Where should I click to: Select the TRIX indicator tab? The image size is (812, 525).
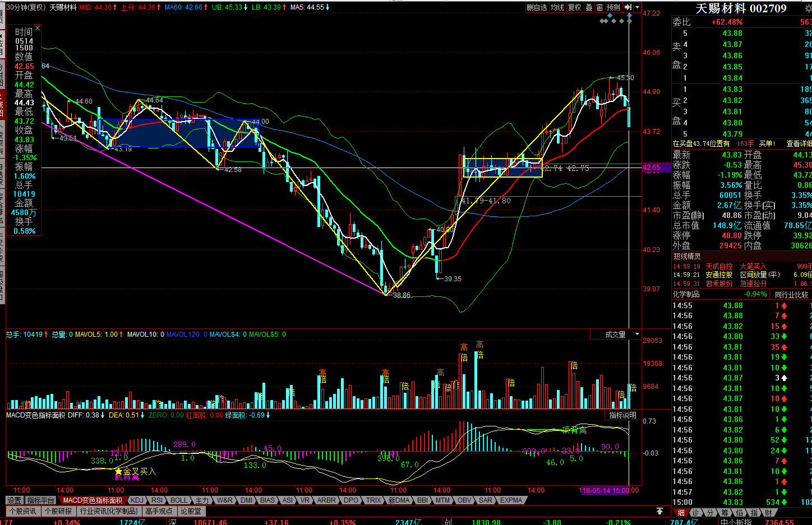click(x=373, y=500)
